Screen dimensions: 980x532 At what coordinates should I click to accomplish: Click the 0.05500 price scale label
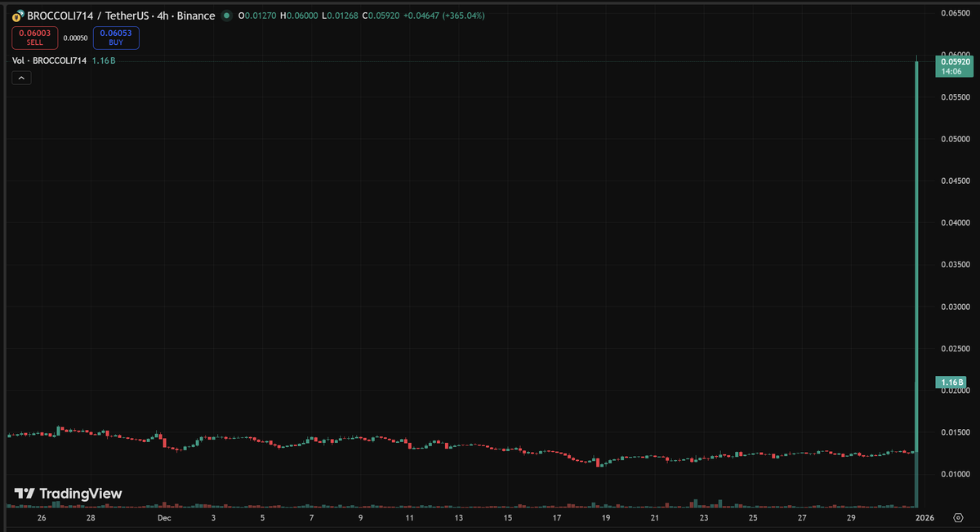(954, 97)
